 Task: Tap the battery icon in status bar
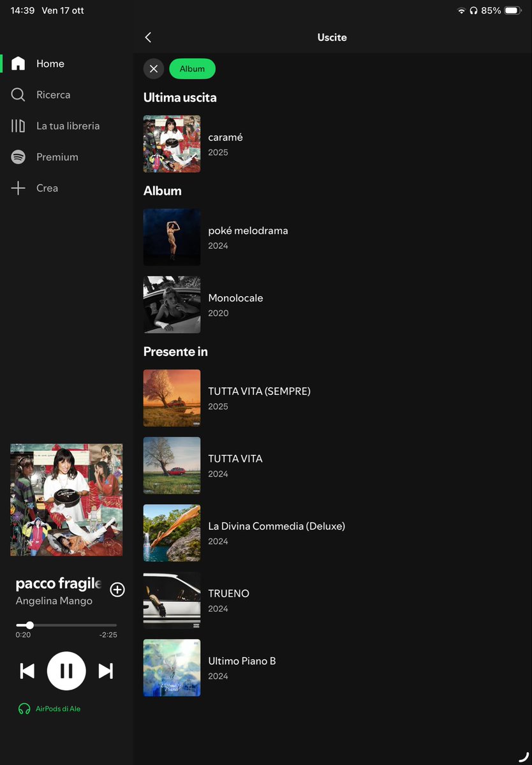[513, 10]
